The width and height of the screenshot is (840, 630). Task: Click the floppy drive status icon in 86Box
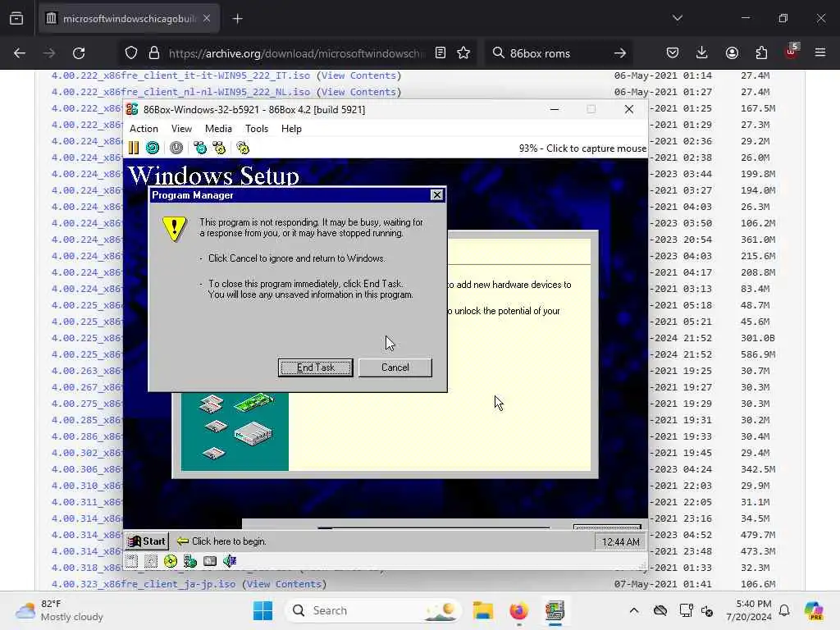(131, 561)
